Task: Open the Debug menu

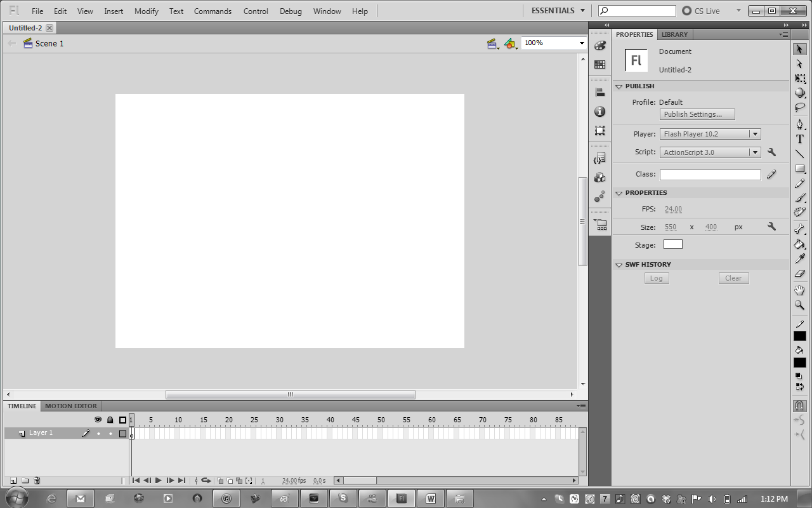Action: pyautogui.click(x=291, y=11)
